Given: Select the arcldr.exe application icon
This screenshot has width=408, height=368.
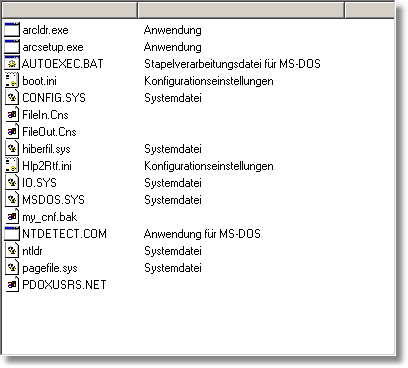Looking at the screenshot, I should 12,30.
